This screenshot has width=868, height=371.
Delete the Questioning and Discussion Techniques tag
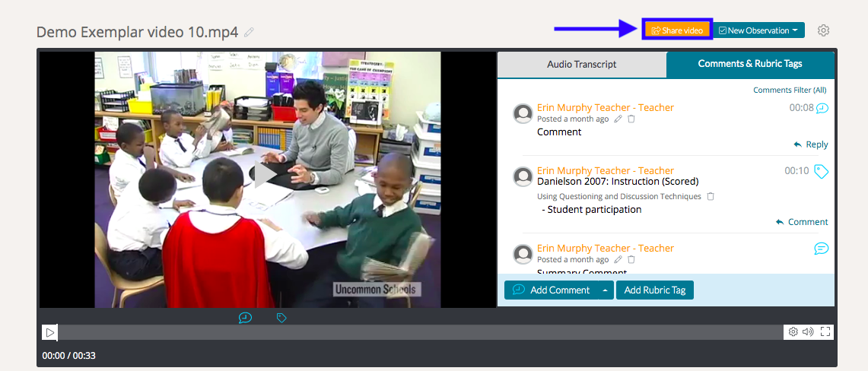(711, 197)
